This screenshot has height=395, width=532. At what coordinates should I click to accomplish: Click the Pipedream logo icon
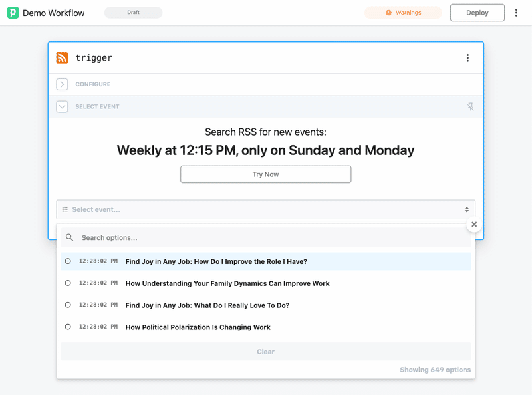[13, 13]
